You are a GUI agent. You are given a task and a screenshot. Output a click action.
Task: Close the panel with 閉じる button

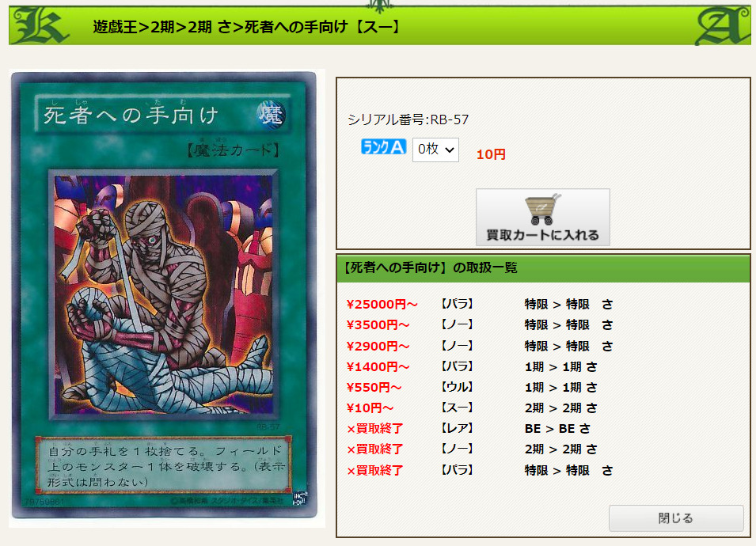[x=676, y=518]
